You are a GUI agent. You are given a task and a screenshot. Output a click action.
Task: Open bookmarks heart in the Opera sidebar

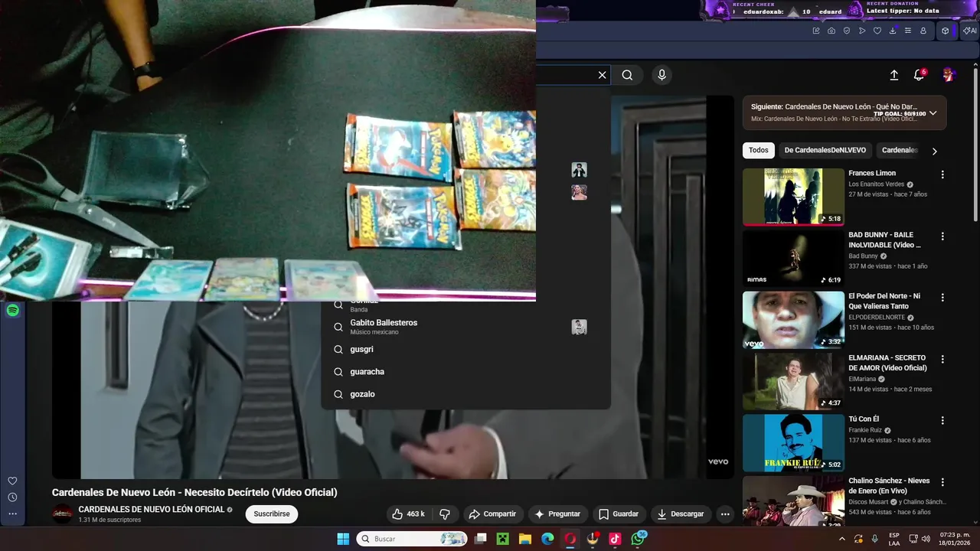[12, 481]
